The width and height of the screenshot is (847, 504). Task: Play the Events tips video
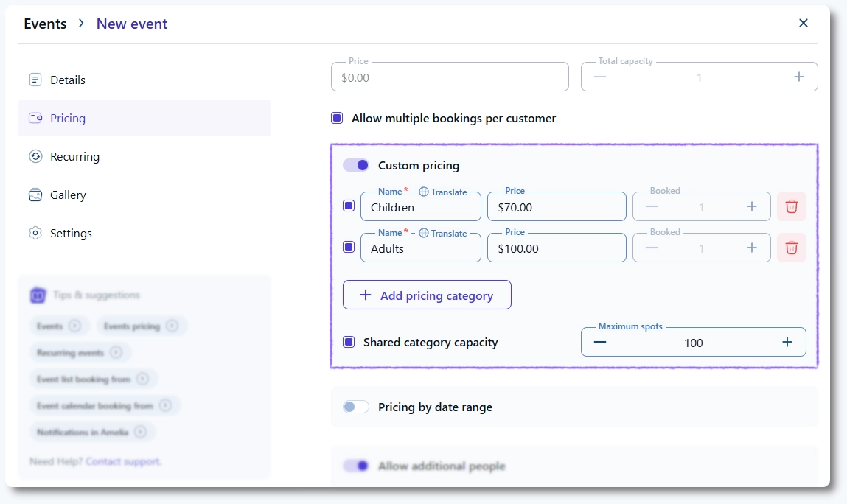[x=74, y=326]
